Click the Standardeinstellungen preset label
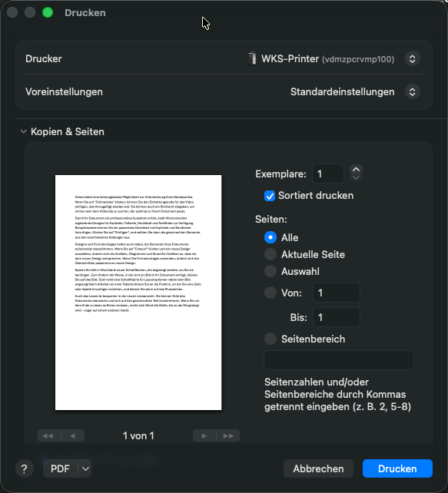The height and width of the screenshot is (493, 448). [342, 92]
